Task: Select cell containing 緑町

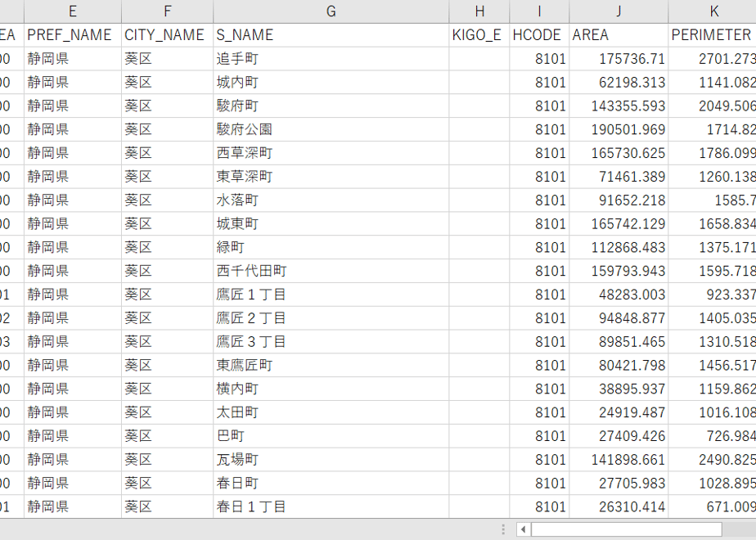Action: 331,247
